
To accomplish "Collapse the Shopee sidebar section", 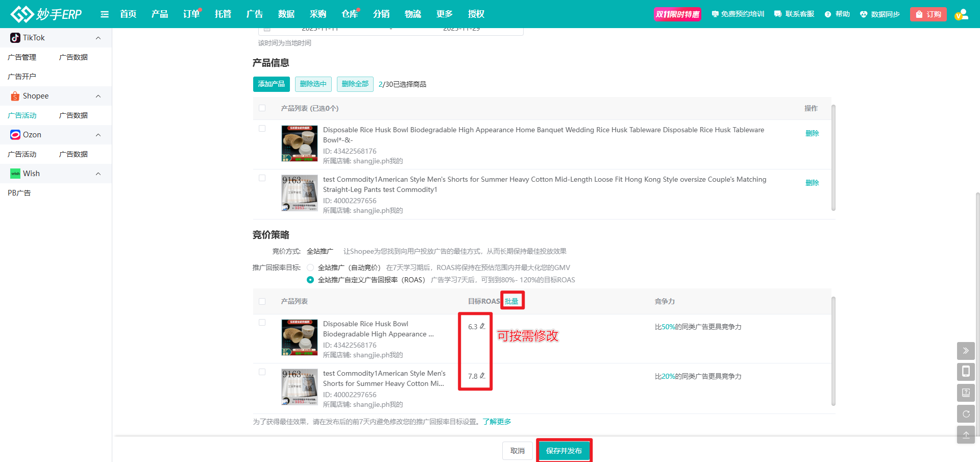I will point(98,96).
